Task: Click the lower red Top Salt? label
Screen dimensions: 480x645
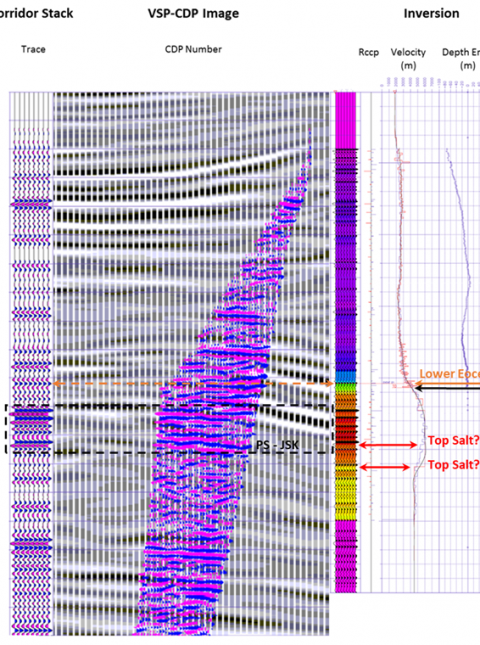Action: point(454,465)
